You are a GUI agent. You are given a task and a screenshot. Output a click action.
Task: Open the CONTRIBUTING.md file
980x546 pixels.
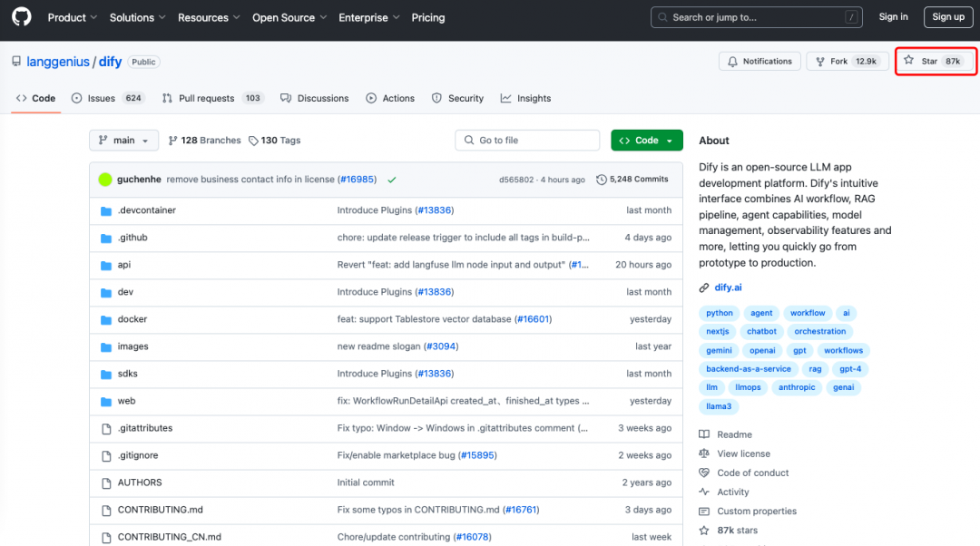pos(160,510)
